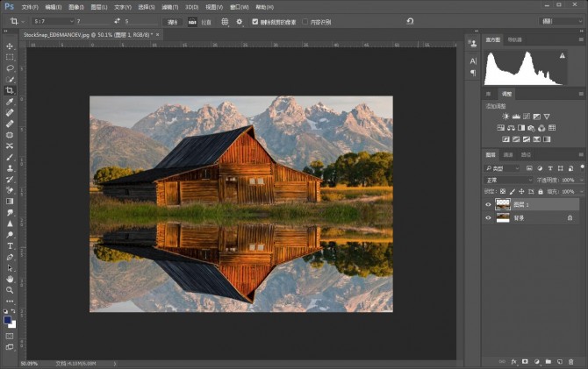Click the delete layer trash icon

coord(571,361)
